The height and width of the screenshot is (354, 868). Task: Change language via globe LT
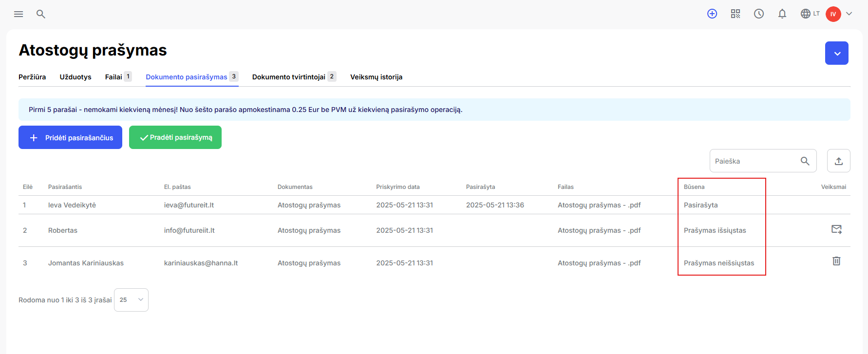tap(810, 14)
